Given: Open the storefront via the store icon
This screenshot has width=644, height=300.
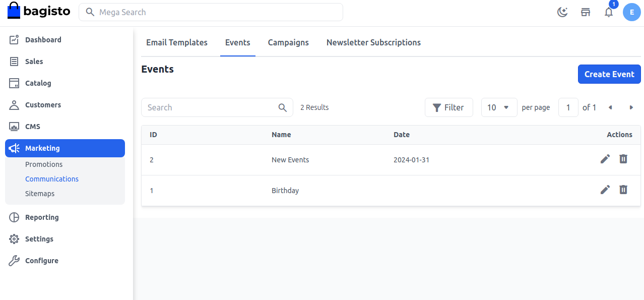Looking at the screenshot, I should pos(586,12).
